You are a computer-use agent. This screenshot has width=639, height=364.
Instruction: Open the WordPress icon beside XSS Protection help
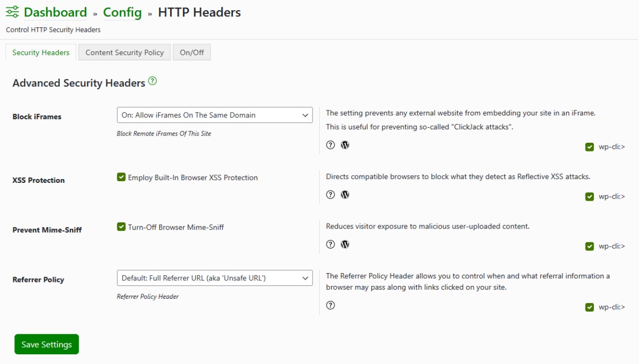click(x=345, y=195)
